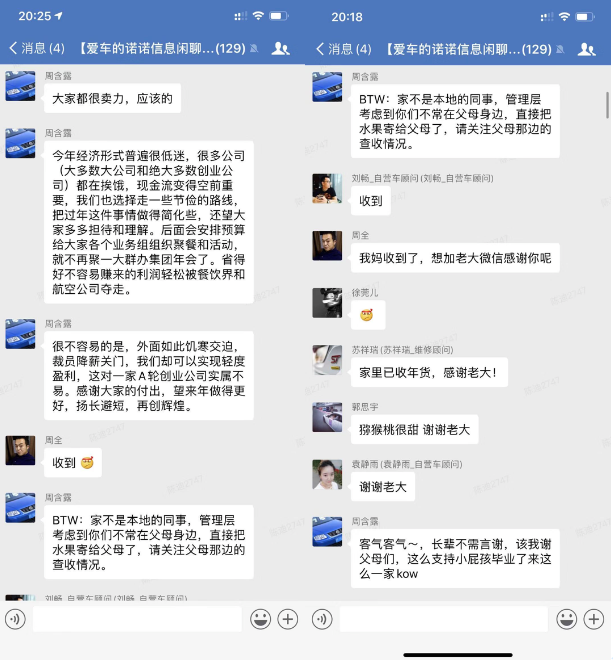613x660 pixels.
Task: Open group members icon in left chat header
Action: (280, 49)
